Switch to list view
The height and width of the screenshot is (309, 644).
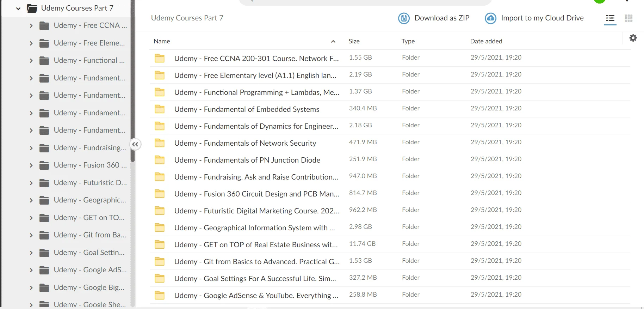coord(610,18)
